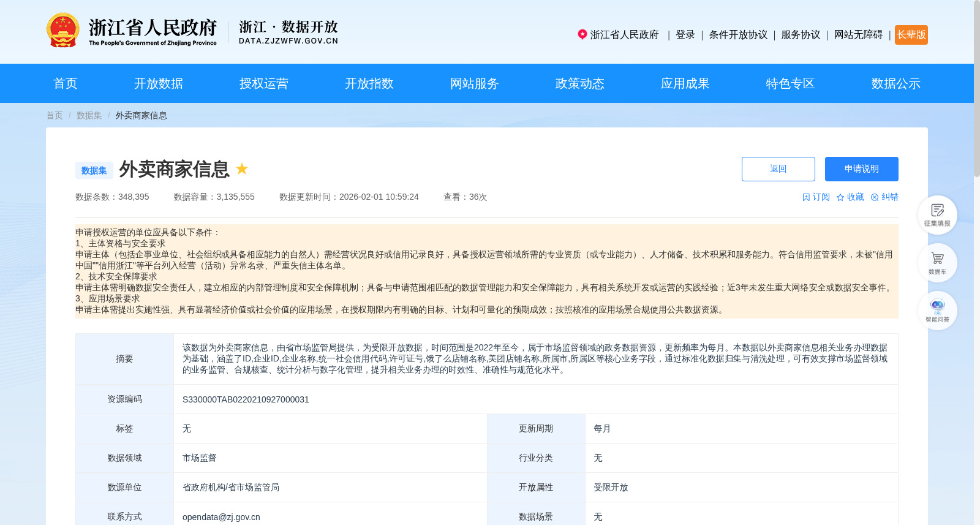The height and width of the screenshot is (525, 980).
Task: Open the 网站无障碍 link
Action: click(x=858, y=35)
